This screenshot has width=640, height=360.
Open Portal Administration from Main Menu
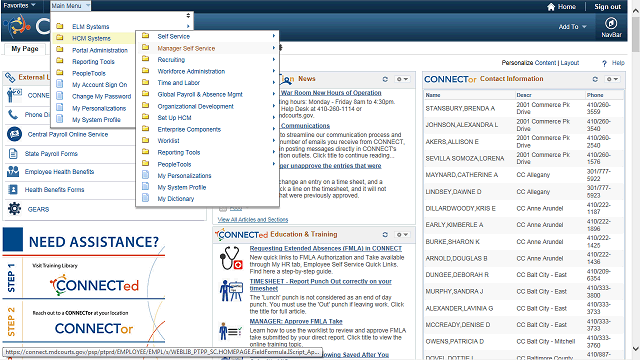point(100,50)
